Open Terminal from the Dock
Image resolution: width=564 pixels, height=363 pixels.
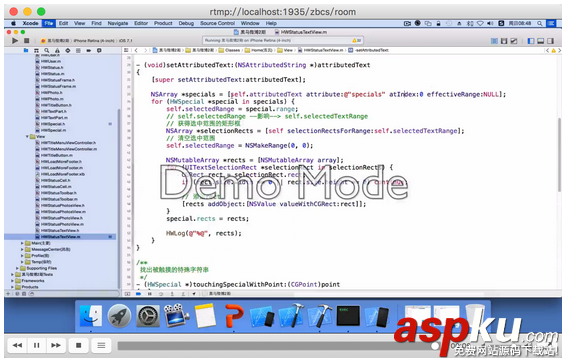pyautogui.click(x=348, y=316)
